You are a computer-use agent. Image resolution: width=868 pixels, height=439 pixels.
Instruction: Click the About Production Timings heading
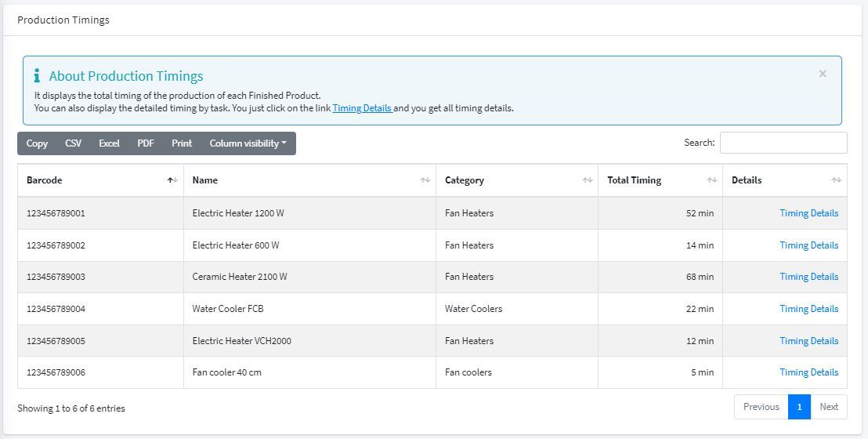(x=126, y=76)
